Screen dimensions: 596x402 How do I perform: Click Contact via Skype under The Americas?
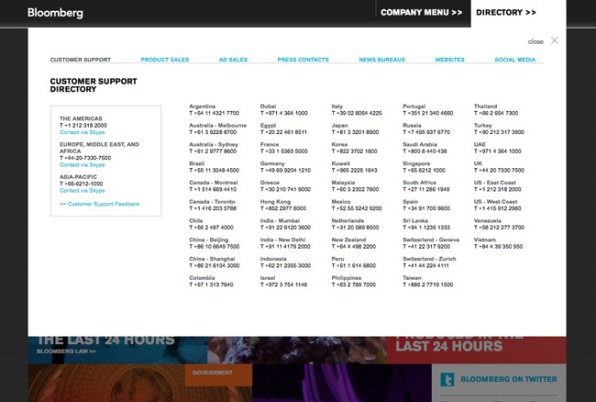pos(82,132)
